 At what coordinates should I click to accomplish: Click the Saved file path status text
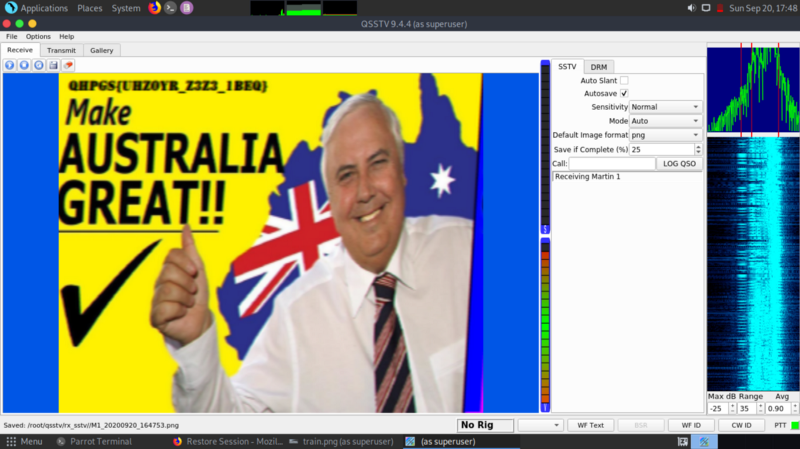point(91,425)
